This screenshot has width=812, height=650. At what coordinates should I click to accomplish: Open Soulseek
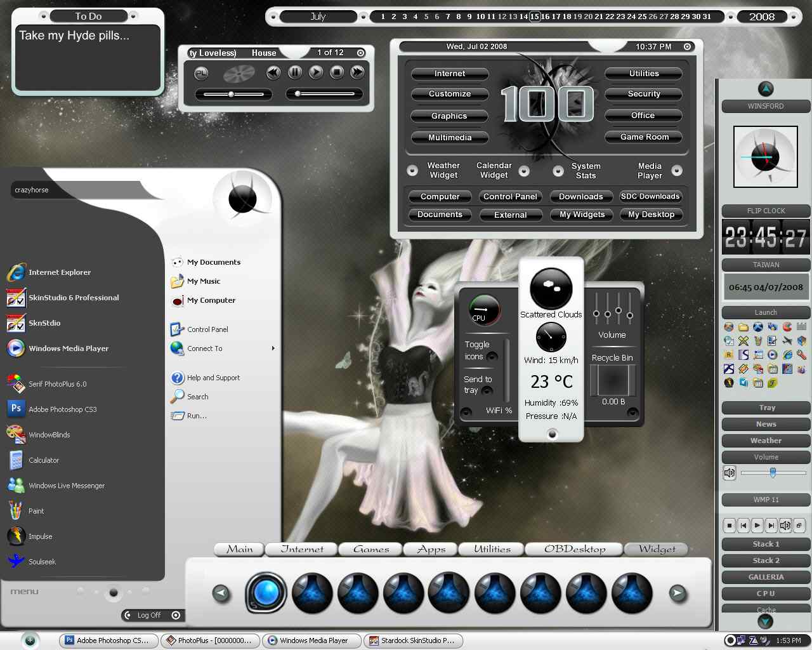(32, 562)
